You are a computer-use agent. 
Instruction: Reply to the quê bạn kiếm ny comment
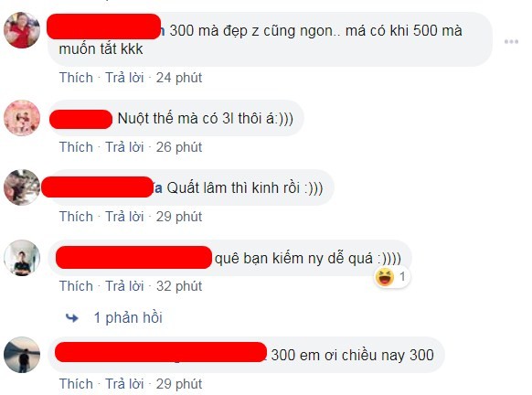pyautogui.click(x=124, y=286)
